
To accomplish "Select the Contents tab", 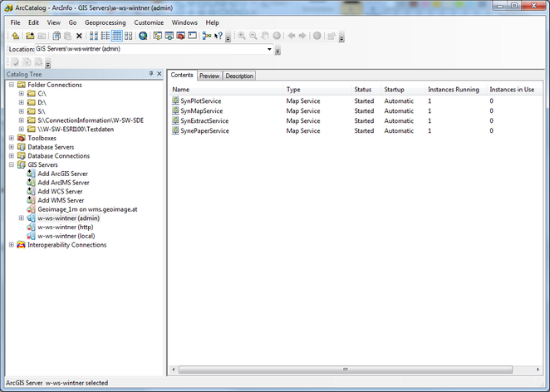I will pyautogui.click(x=182, y=75).
